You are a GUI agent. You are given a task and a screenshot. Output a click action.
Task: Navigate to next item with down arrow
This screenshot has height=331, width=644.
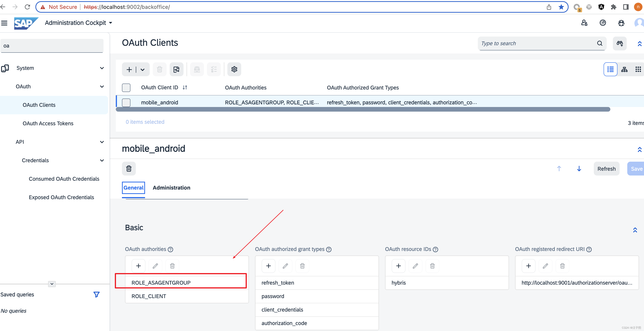point(579,169)
